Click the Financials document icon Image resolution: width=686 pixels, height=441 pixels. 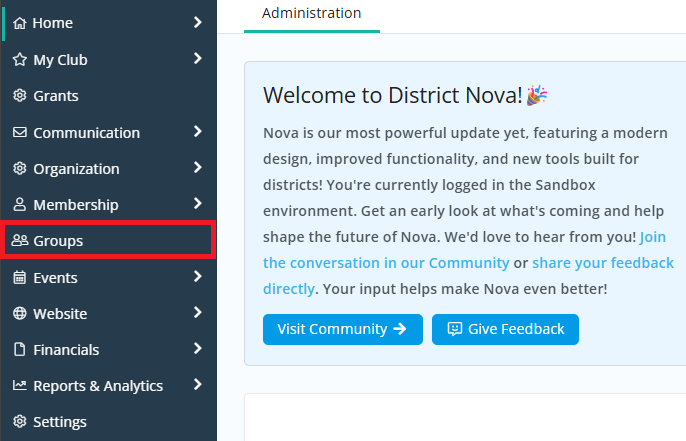point(19,349)
